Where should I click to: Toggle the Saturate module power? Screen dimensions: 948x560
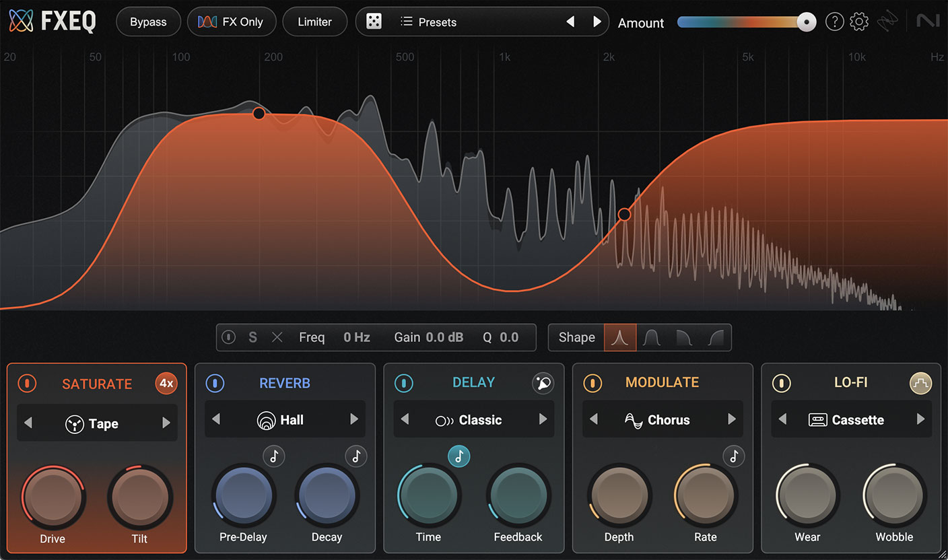click(x=26, y=384)
